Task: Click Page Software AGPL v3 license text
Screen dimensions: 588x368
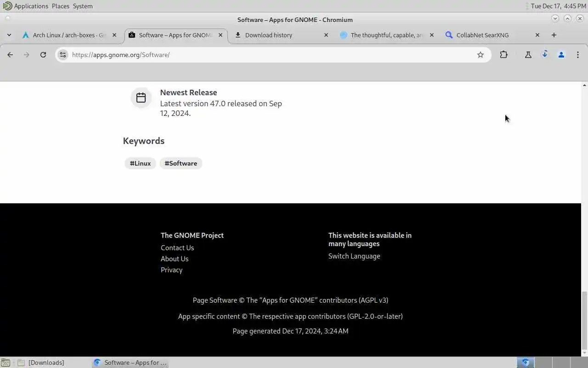Action: (x=290, y=300)
